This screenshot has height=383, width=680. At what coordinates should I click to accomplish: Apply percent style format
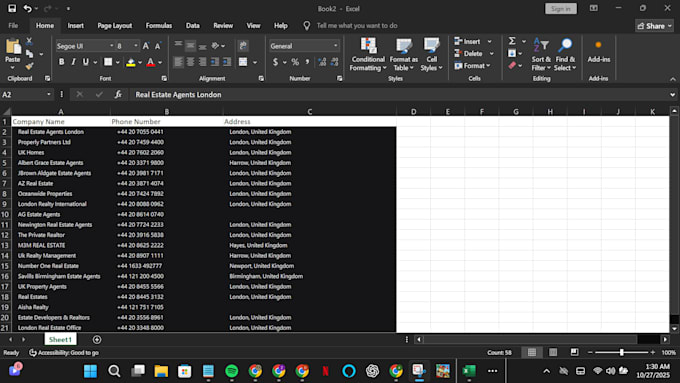coord(295,62)
